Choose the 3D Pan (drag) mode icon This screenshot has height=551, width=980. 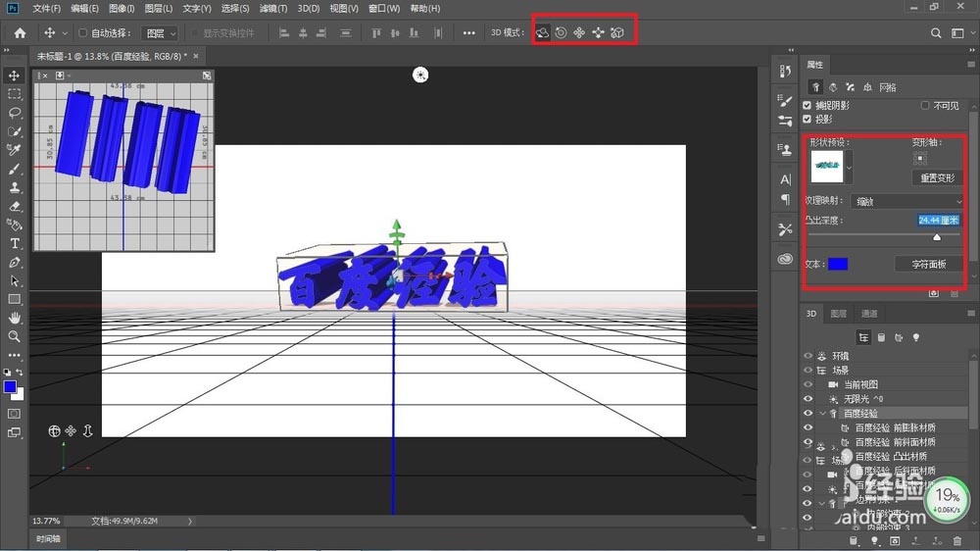point(579,32)
